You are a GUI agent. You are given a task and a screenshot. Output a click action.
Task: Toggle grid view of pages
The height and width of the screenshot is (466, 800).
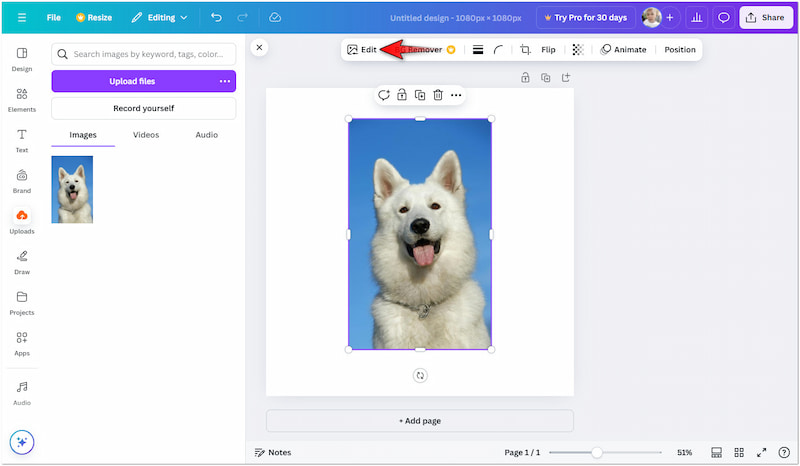pos(739,452)
